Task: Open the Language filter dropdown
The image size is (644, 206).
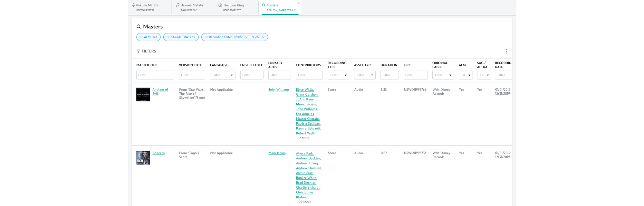Action: tap(223, 75)
